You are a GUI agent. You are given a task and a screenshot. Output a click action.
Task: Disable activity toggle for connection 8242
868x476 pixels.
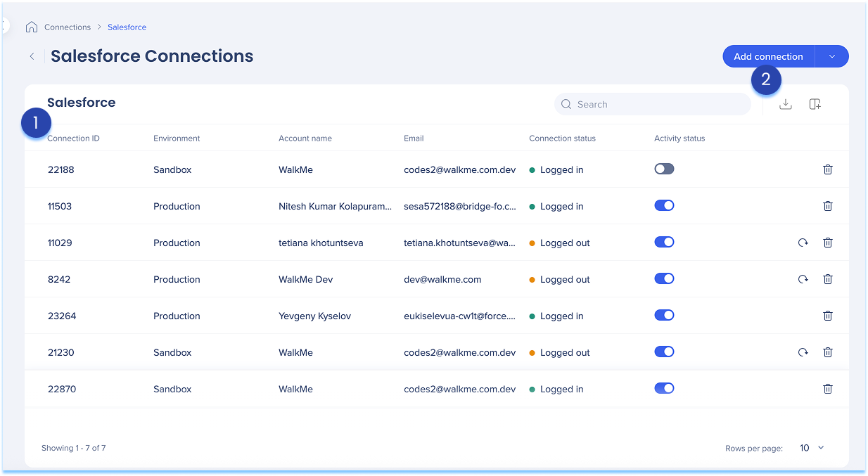click(x=664, y=278)
